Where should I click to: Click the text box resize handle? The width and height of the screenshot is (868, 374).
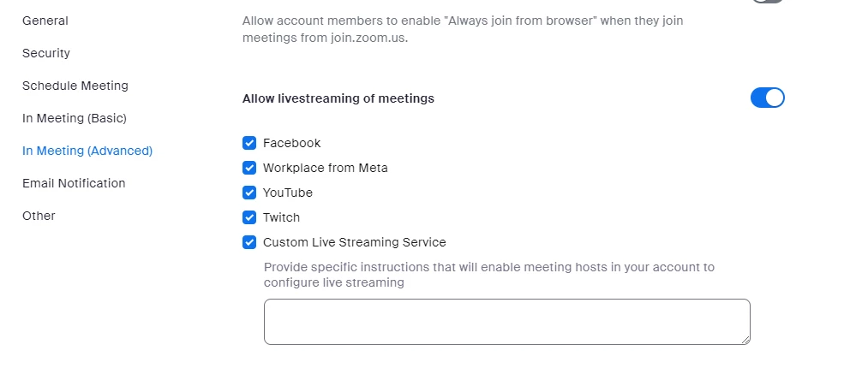745,340
